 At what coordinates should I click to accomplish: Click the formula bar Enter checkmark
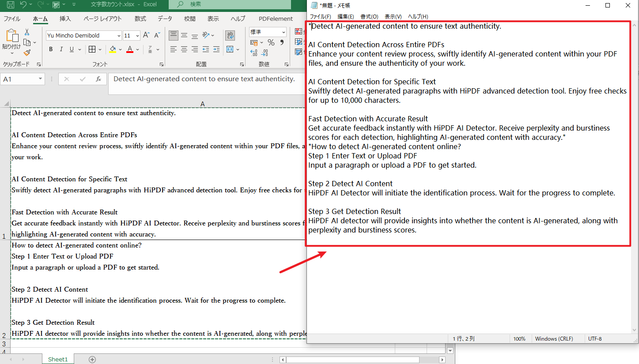pos(83,79)
